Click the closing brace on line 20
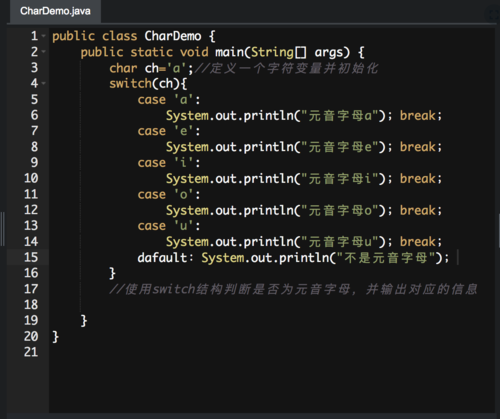 [x=56, y=337]
